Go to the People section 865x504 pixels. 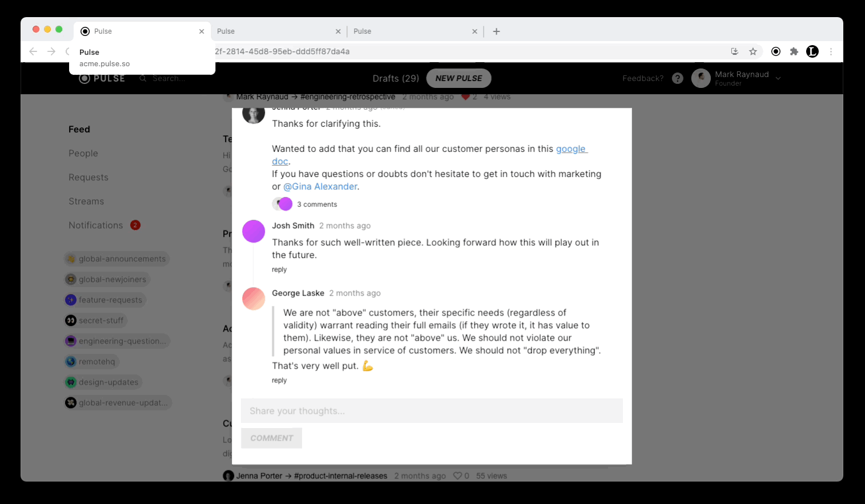(x=83, y=154)
